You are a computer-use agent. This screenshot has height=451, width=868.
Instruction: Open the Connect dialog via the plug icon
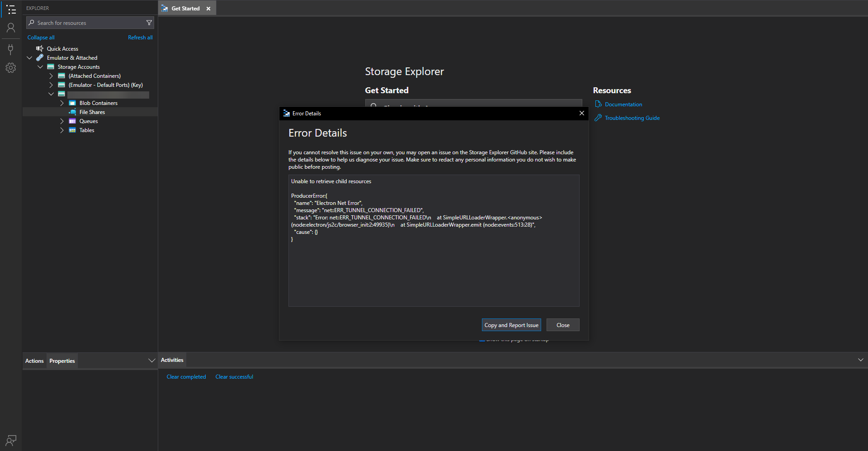click(x=11, y=49)
